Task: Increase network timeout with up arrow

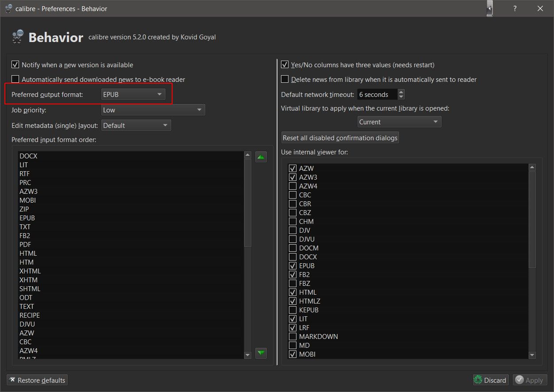Action: 401,92
